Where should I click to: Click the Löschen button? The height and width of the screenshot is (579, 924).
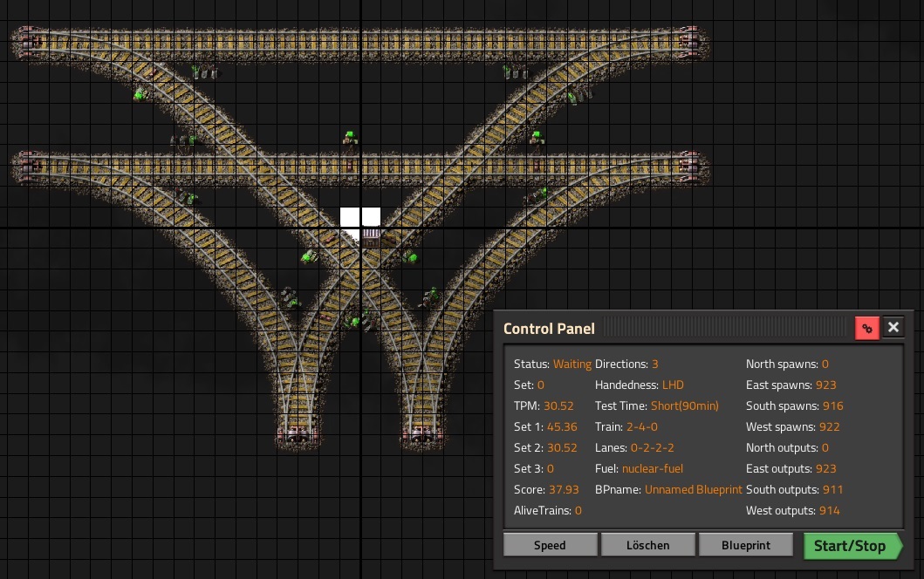[x=647, y=545]
